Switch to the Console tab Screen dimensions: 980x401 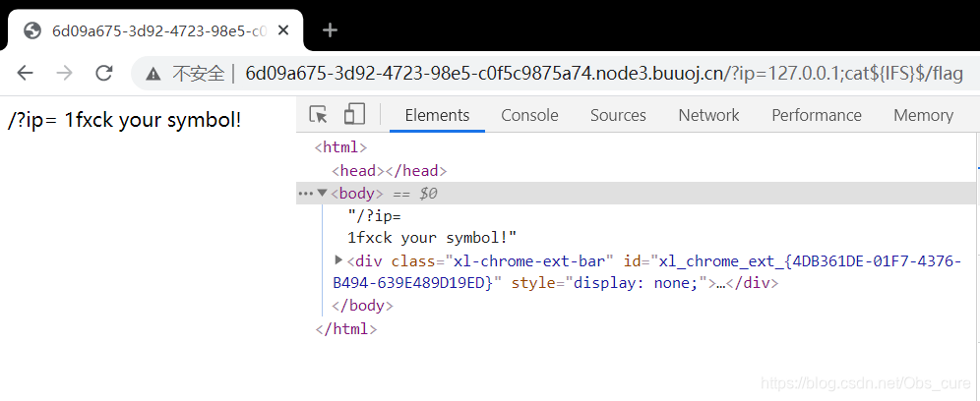(529, 115)
